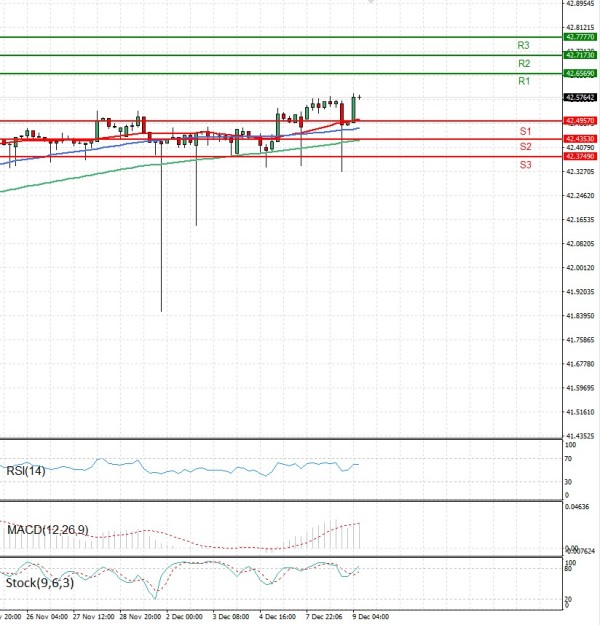Click the 42.71730 green price tag
Screen dimensions: 600x625
(581, 55)
